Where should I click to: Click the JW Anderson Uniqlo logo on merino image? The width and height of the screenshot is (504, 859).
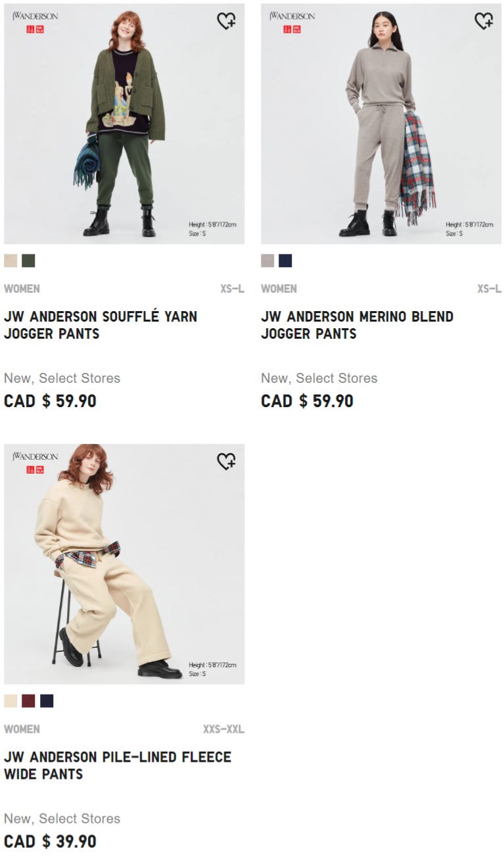[292, 22]
